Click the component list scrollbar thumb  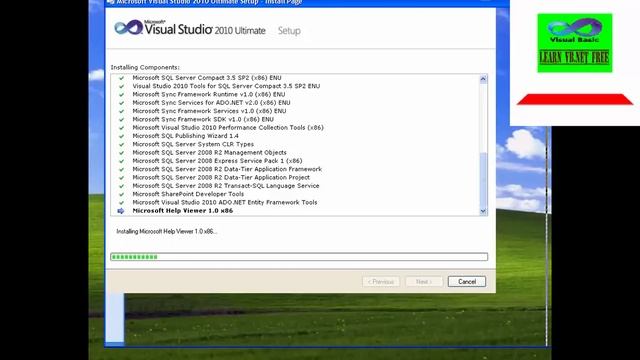click(x=483, y=180)
